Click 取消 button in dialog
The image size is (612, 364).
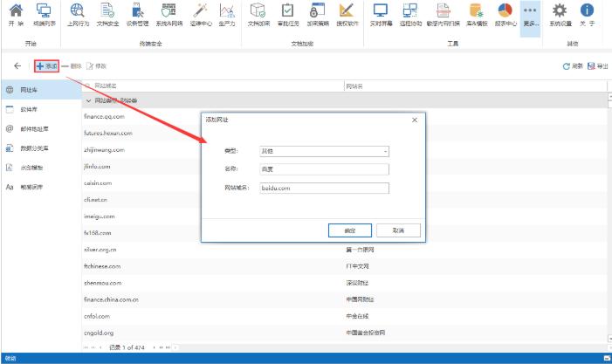click(397, 230)
